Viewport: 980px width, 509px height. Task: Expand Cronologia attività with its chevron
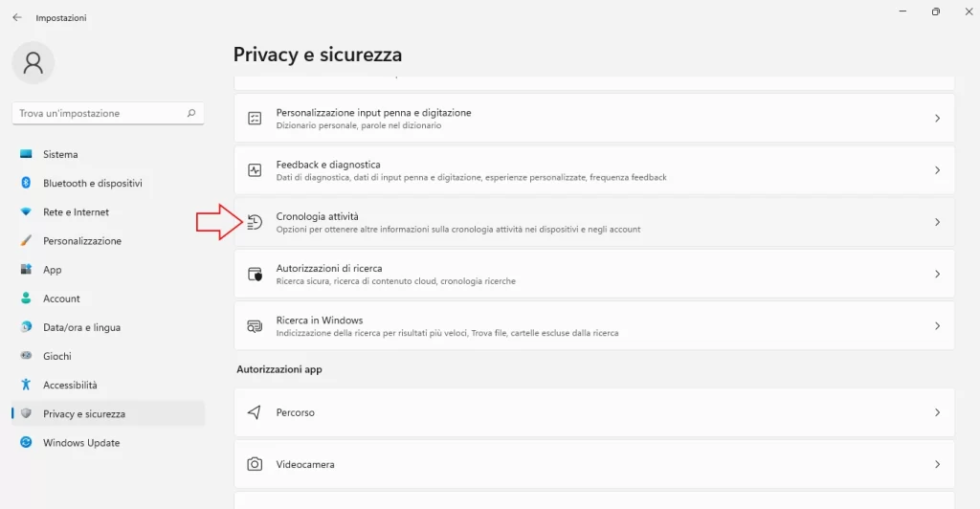click(937, 222)
